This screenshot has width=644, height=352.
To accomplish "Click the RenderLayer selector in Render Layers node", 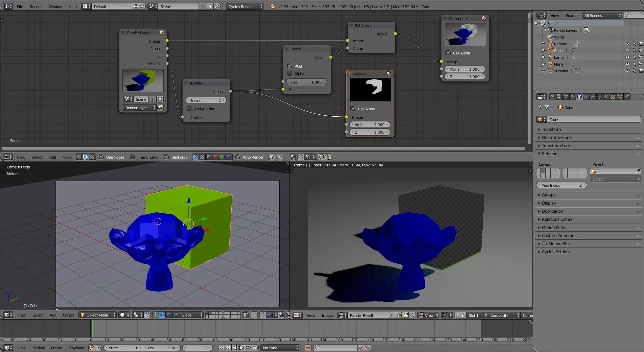I will (140, 108).
